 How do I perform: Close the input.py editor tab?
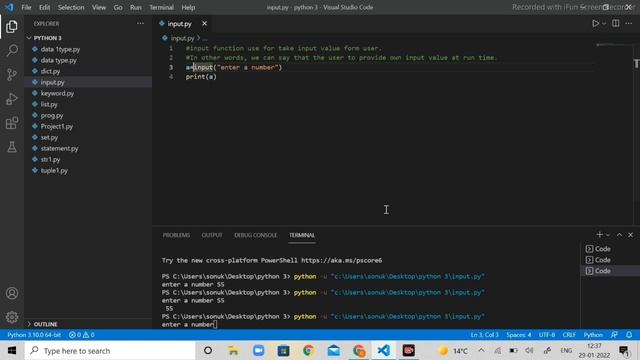coord(204,24)
